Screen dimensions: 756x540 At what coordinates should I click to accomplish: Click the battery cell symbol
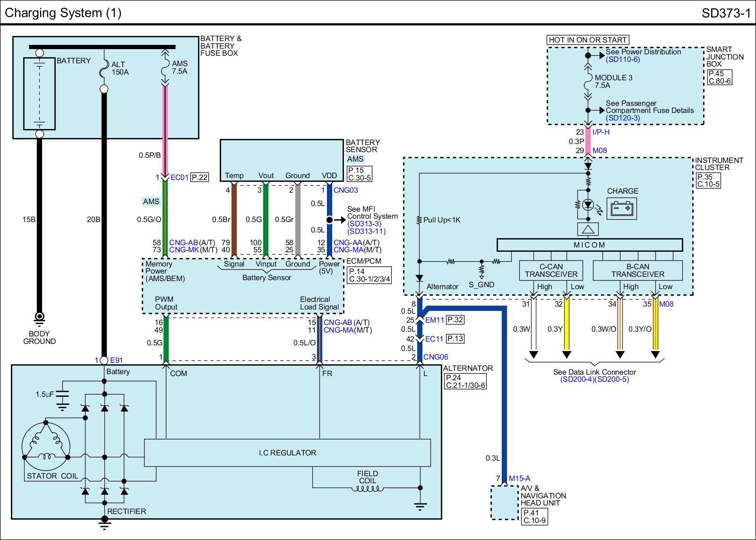(x=40, y=94)
